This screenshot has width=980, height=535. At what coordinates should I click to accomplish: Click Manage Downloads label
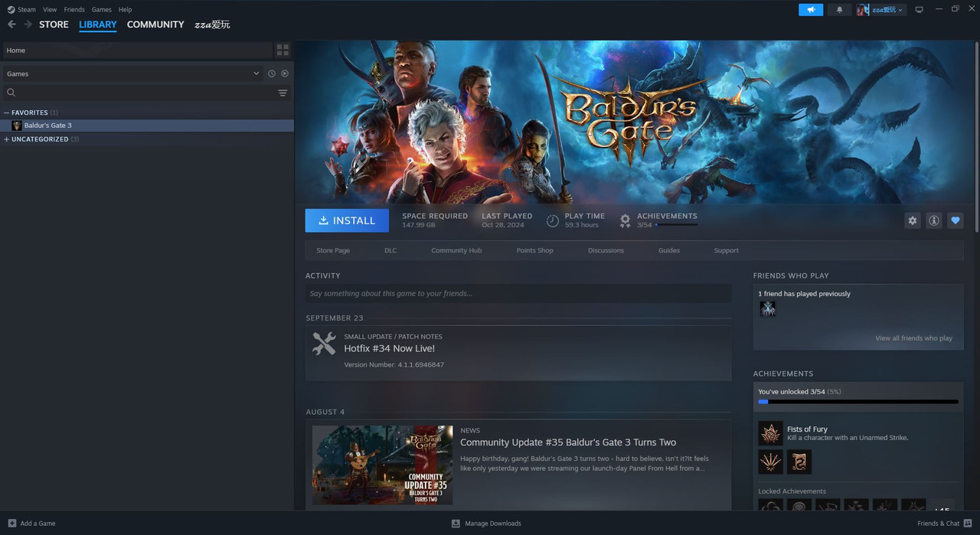point(493,524)
